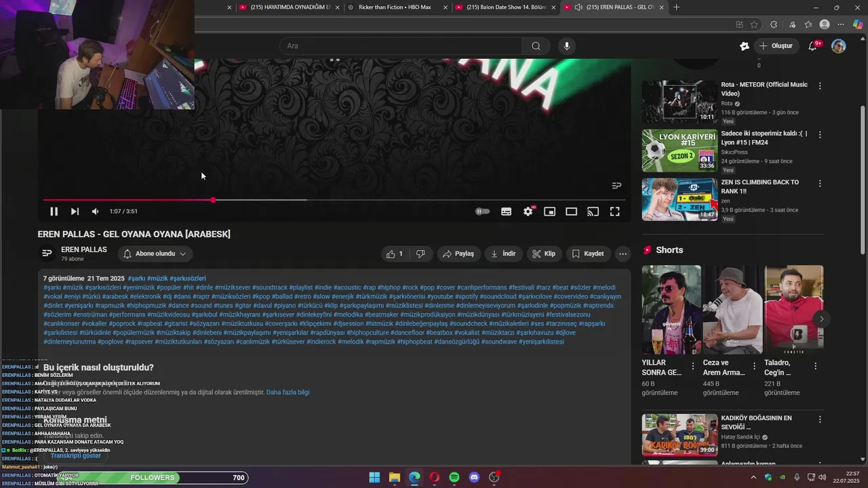
Task: Like the video with thumbs up
Action: point(395,253)
